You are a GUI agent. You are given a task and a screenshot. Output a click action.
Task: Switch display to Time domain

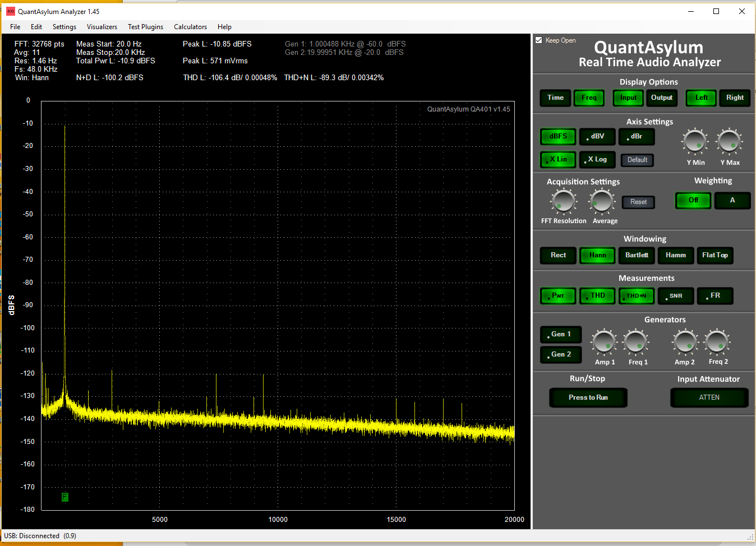[556, 98]
